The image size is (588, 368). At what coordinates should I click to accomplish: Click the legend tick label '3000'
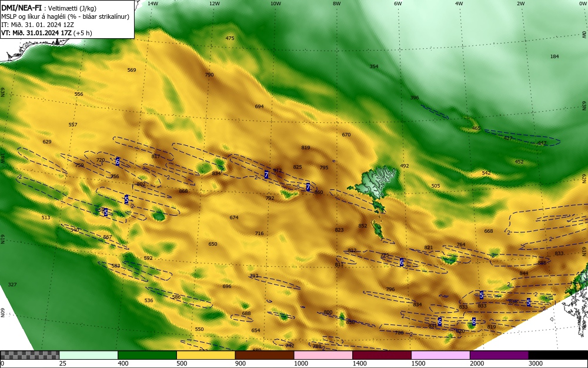pyautogui.click(x=536, y=363)
